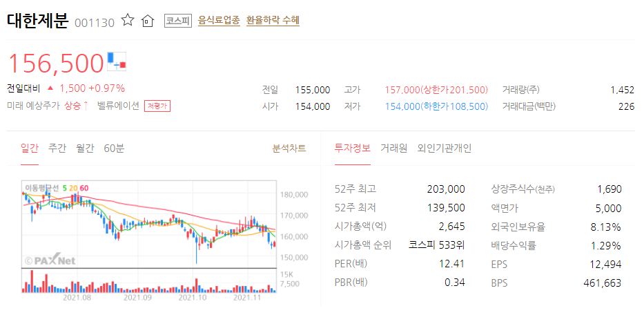
Task: Select the 투자정보 tab
Action: 353,149
